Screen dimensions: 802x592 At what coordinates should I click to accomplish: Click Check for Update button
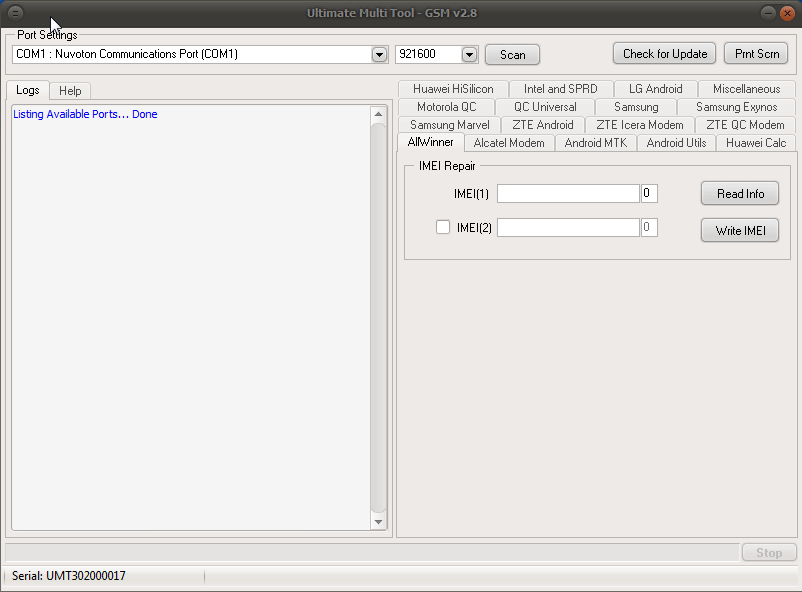(x=665, y=54)
